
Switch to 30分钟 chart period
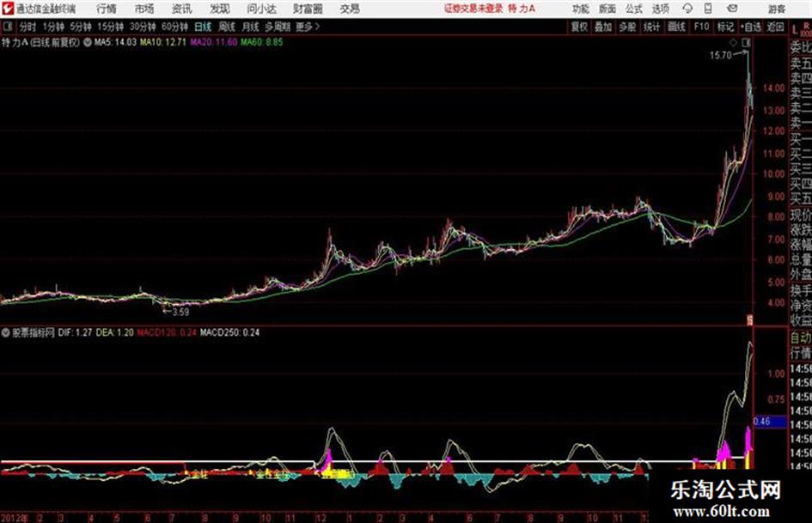point(143,27)
